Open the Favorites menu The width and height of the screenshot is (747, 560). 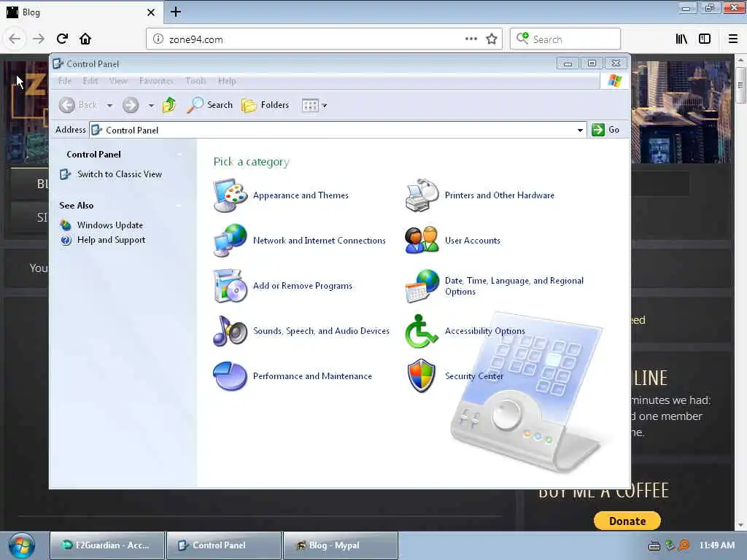pyautogui.click(x=156, y=81)
